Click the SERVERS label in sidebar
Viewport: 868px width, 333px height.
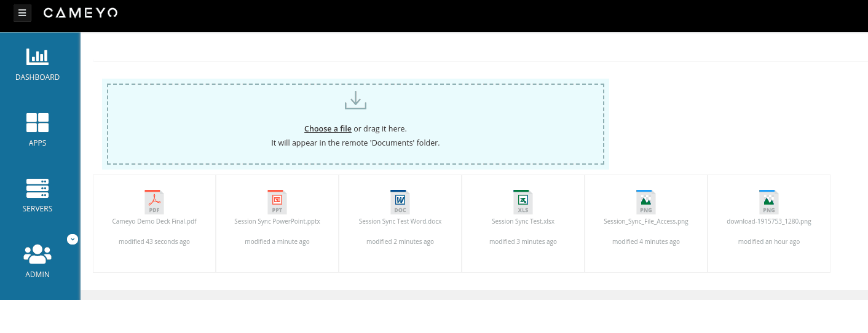[x=37, y=209]
